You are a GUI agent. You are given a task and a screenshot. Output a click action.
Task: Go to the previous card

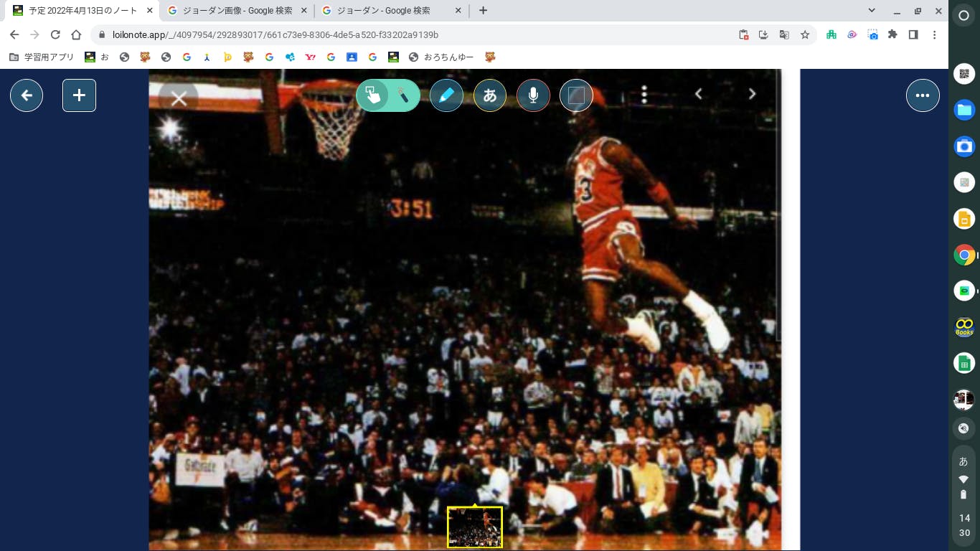(698, 94)
